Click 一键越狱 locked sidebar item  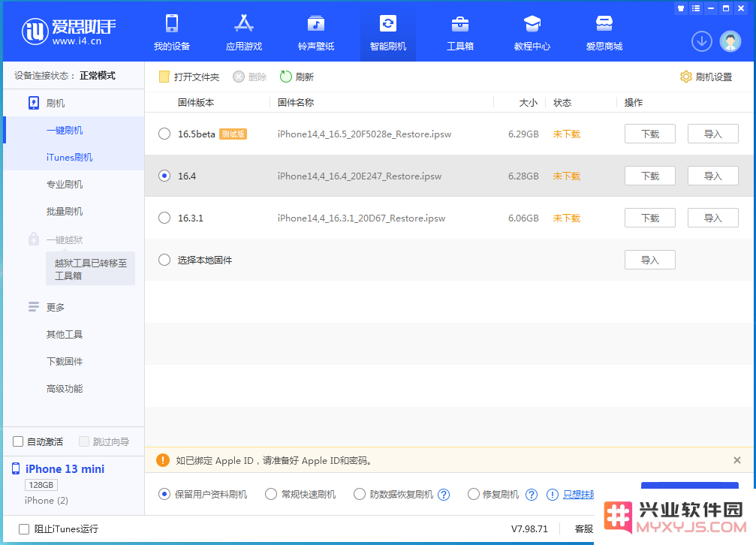65,239
